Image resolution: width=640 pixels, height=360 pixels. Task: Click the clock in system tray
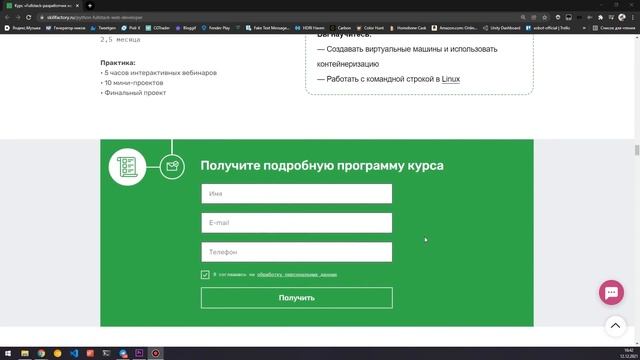(x=629, y=353)
